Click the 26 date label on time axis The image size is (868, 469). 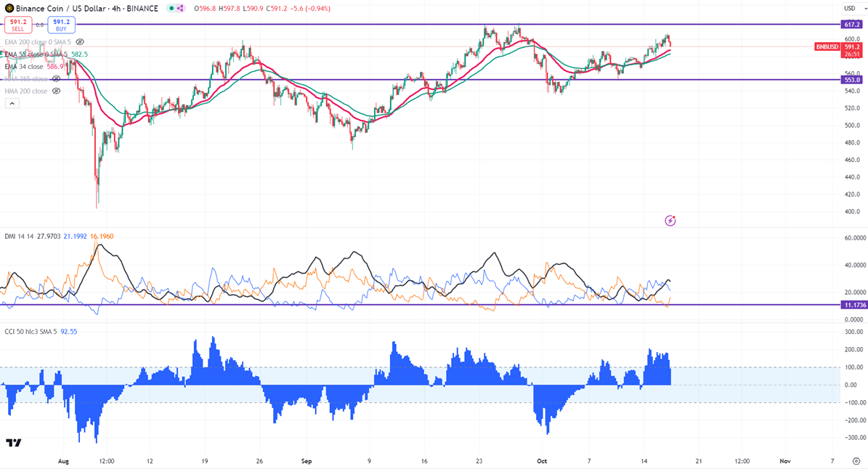pos(259,461)
